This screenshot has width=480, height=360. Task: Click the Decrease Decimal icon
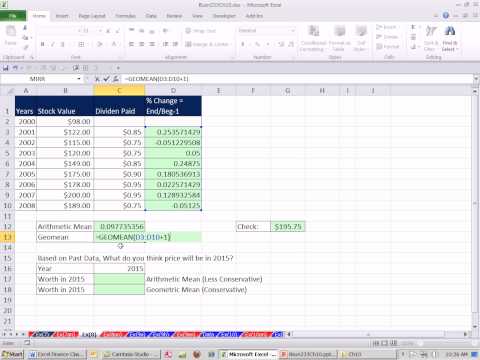pyautogui.click(x=291, y=44)
